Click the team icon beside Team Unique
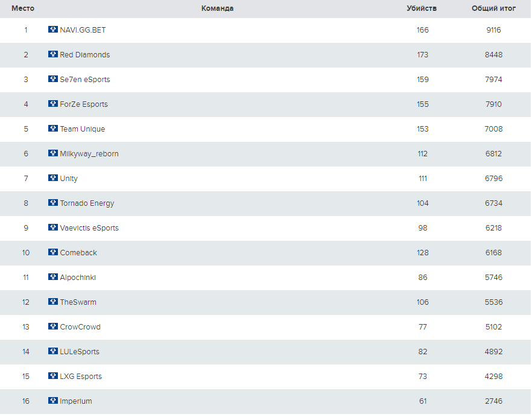532x417 pixels. (53, 129)
